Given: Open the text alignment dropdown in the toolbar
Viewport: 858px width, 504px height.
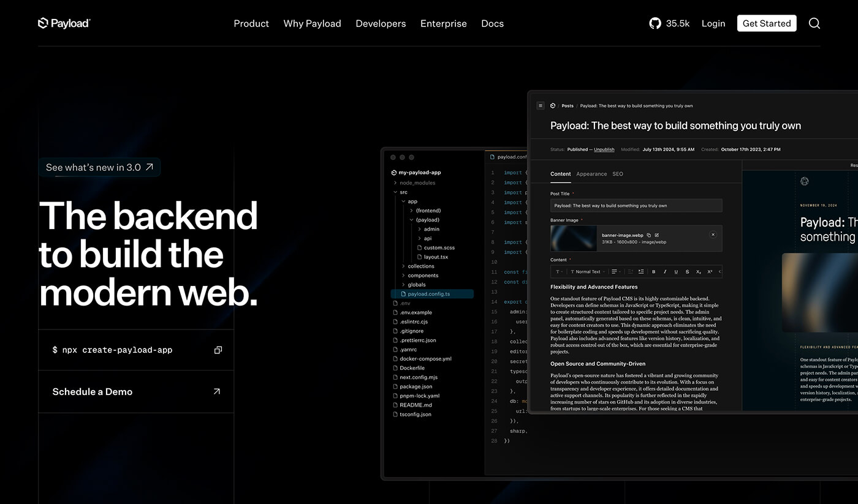Looking at the screenshot, I should [615, 271].
